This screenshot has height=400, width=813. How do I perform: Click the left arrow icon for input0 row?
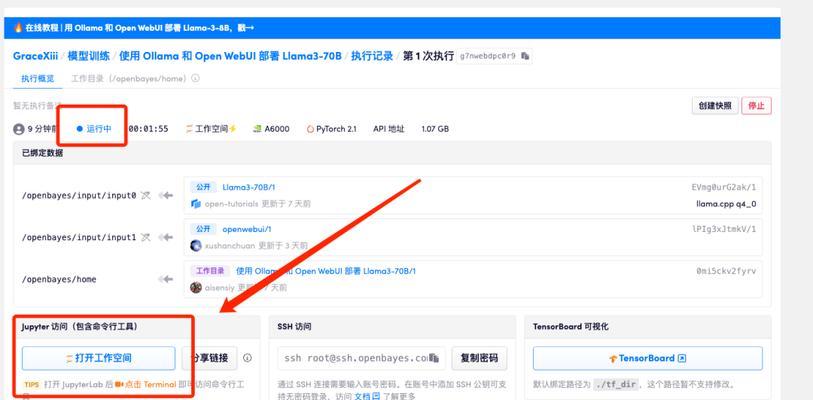pyautogui.click(x=166, y=196)
